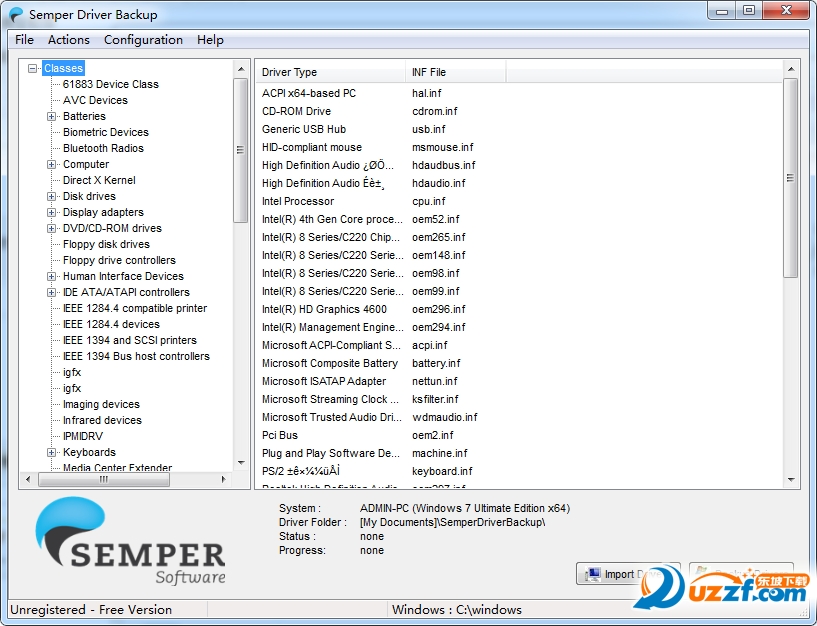The width and height of the screenshot is (817, 626).
Task: Select Biometric Devices in tree
Action: tap(106, 132)
